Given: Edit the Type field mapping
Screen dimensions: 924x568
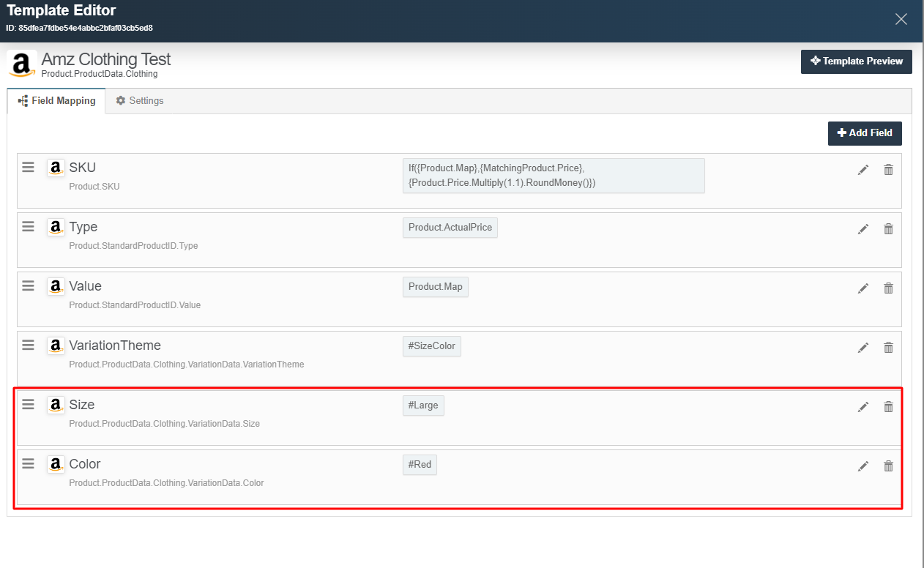Looking at the screenshot, I should (863, 229).
